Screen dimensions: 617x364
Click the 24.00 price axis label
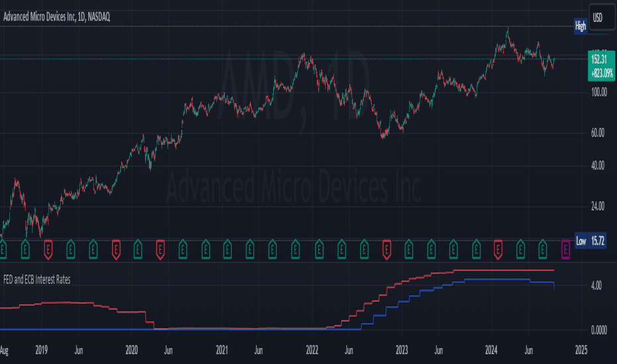point(598,206)
